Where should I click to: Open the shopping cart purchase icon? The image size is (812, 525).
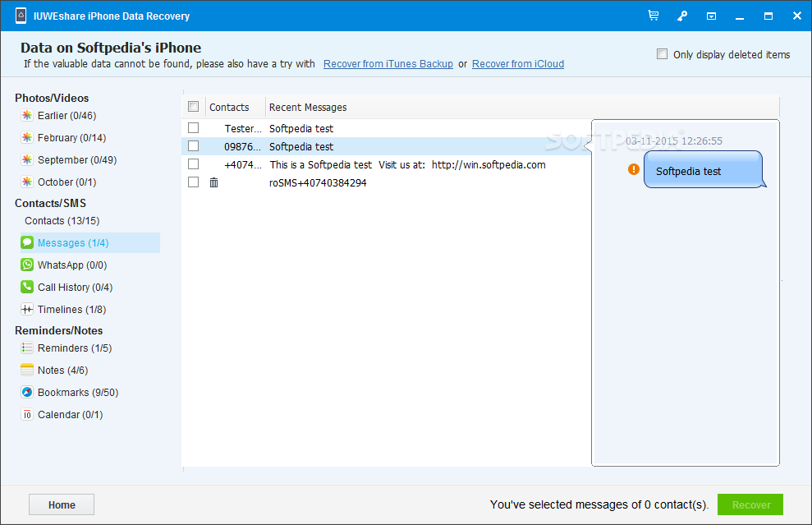[654, 16]
